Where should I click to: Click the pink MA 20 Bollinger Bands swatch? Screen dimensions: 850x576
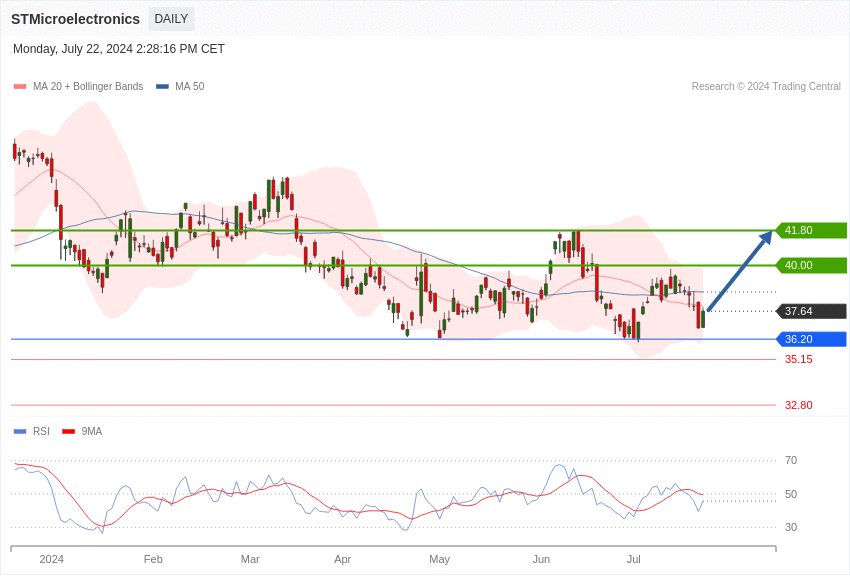(20, 87)
